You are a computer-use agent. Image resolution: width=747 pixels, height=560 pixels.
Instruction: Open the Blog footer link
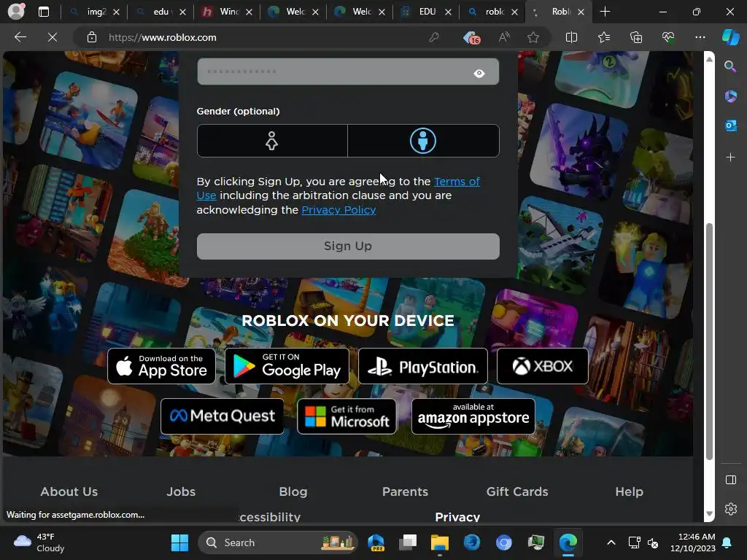[293, 491]
